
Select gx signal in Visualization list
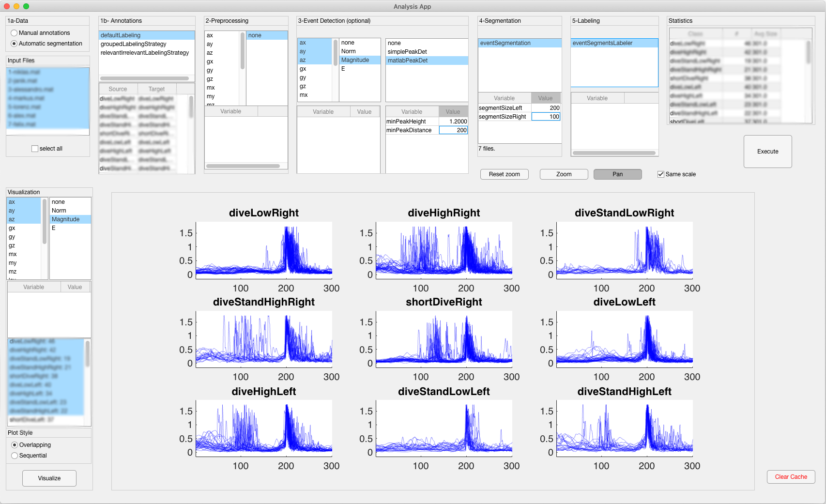point(24,228)
